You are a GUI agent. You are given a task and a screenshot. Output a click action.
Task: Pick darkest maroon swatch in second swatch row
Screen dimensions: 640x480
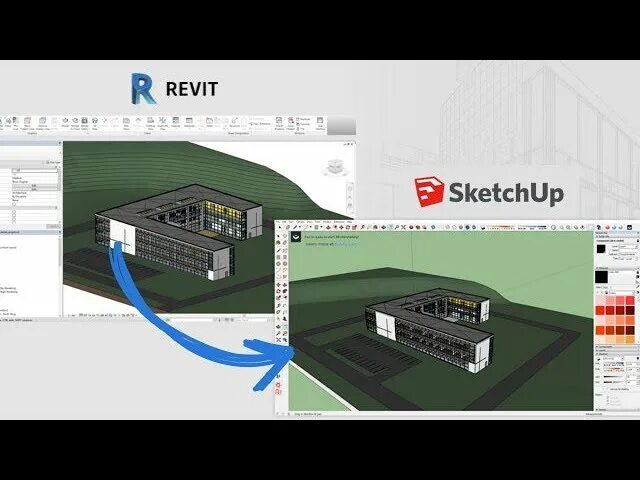pos(630,310)
